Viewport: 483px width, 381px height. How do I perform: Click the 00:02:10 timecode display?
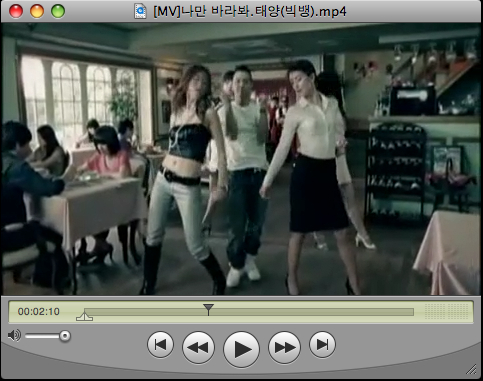(39, 312)
